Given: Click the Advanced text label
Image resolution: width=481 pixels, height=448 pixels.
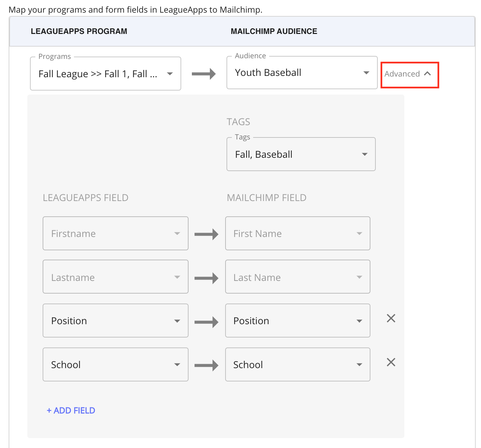Looking at the screenshot, I should pyautogui.click(x=402, y=74).
